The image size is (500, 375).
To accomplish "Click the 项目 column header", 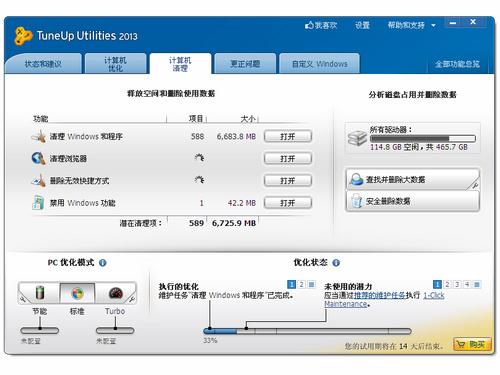I will coord(196,119).
